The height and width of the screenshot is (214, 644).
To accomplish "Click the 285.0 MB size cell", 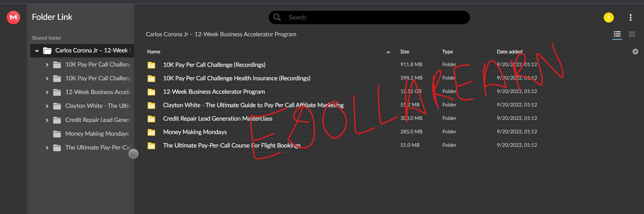I will [x=411, y=132].
